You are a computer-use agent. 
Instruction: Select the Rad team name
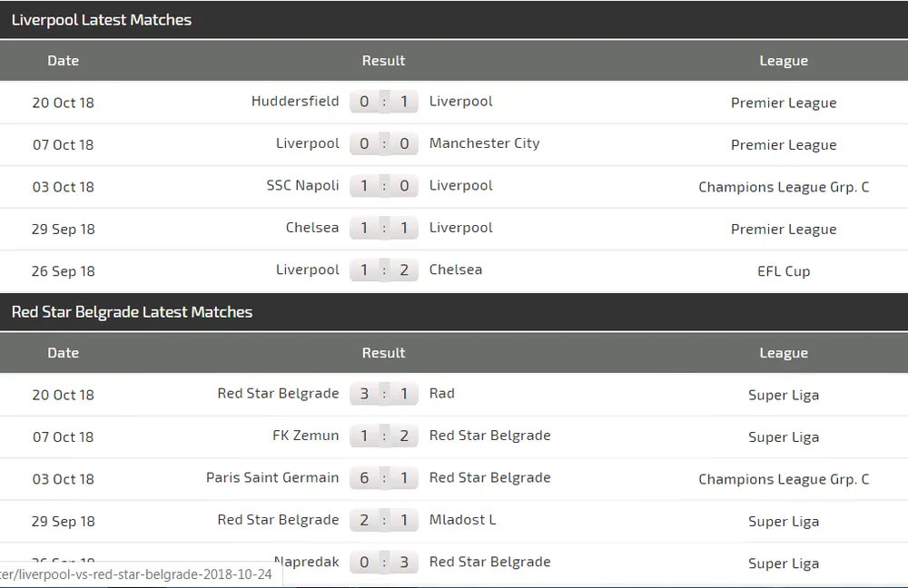[x=442, y=394]
